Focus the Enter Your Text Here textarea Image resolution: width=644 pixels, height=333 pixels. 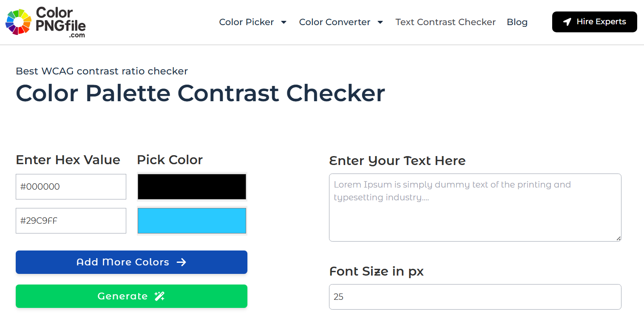click(475, 208)
